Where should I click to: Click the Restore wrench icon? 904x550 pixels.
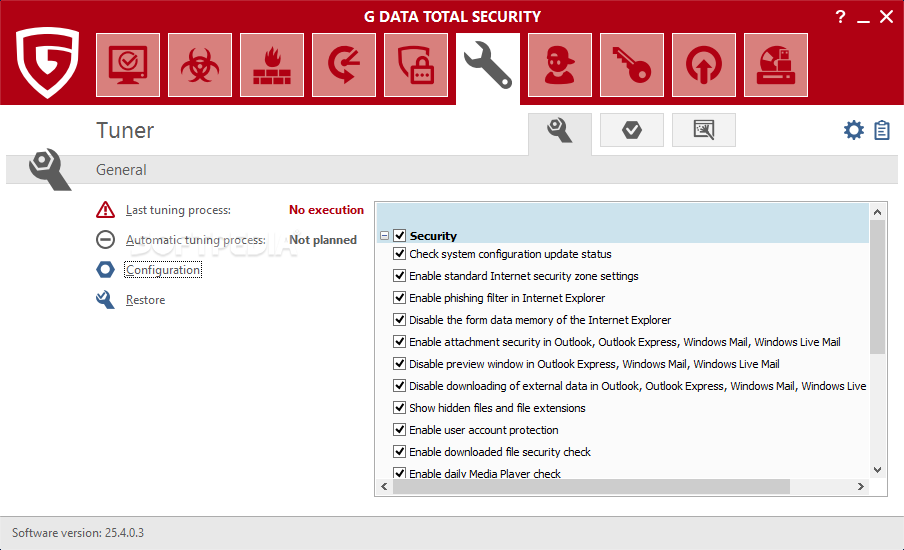106,299
